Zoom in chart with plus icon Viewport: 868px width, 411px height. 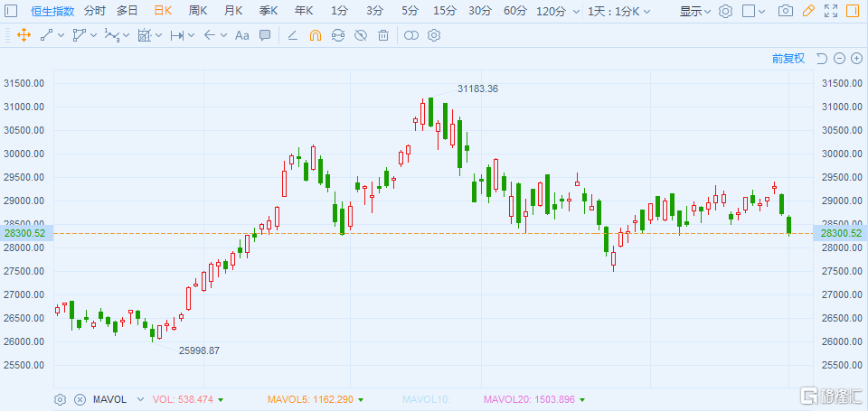coord(857,58)
